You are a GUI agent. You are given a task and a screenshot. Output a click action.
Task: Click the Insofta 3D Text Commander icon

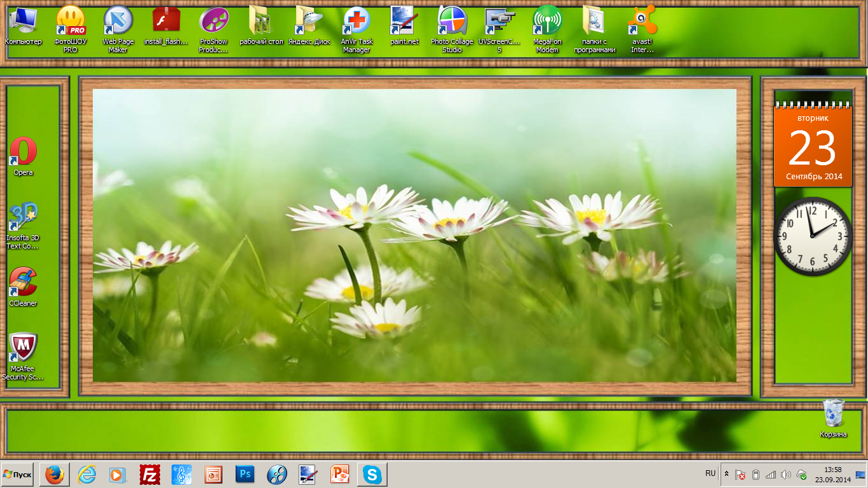pyautogui.click(x=23, y=218)
